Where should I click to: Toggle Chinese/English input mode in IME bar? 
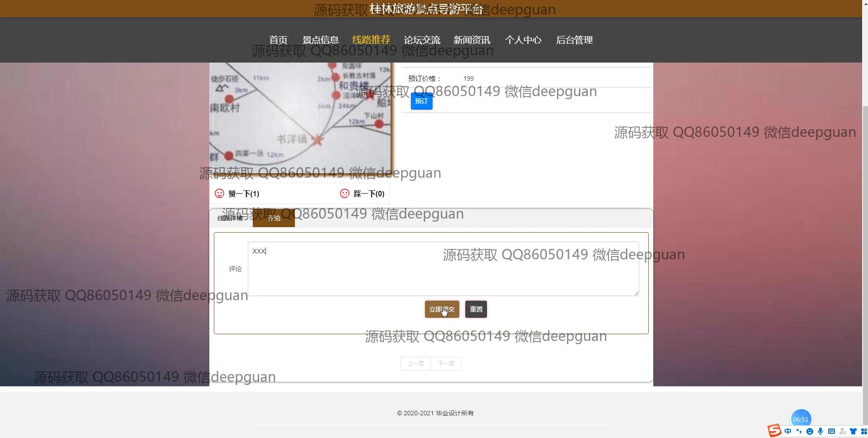[788, 431]
